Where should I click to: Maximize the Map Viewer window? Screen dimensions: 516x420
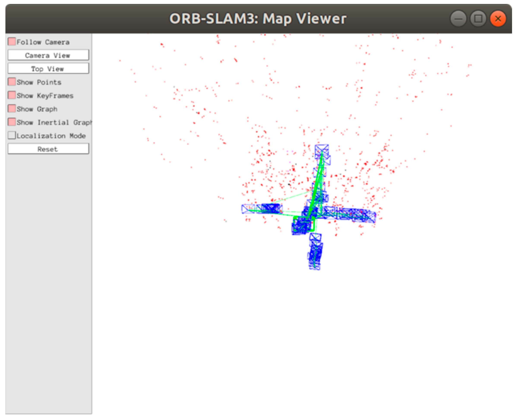(x=478, y=19)
